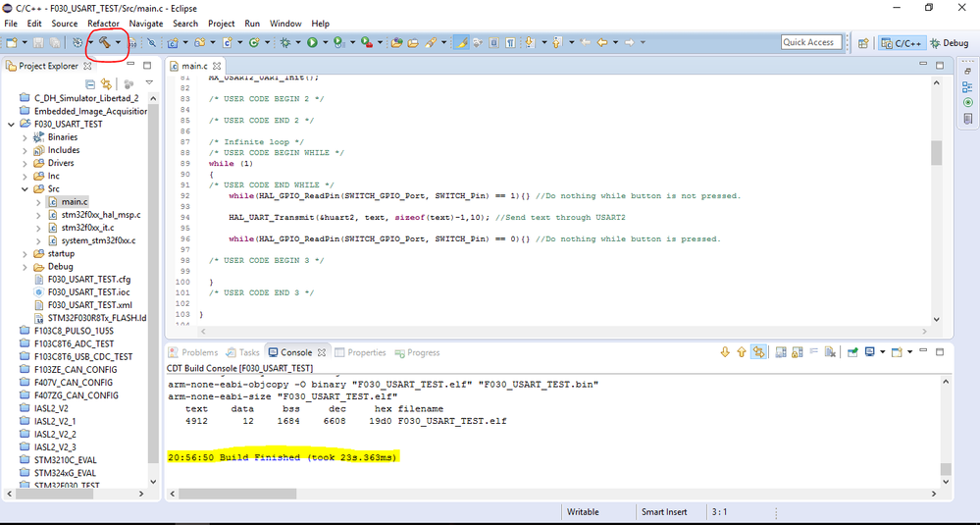This screenshot has width=980, height=525.
Task: Collapse the F030_USART_TEST project node
Action: (x=11, y=125)
